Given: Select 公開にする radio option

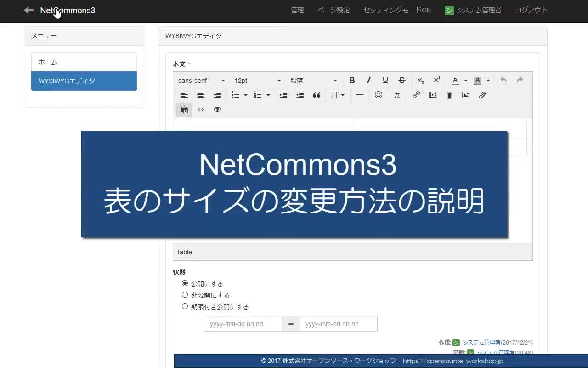Looking at the screenshot, I should click(x=185, y=283).
